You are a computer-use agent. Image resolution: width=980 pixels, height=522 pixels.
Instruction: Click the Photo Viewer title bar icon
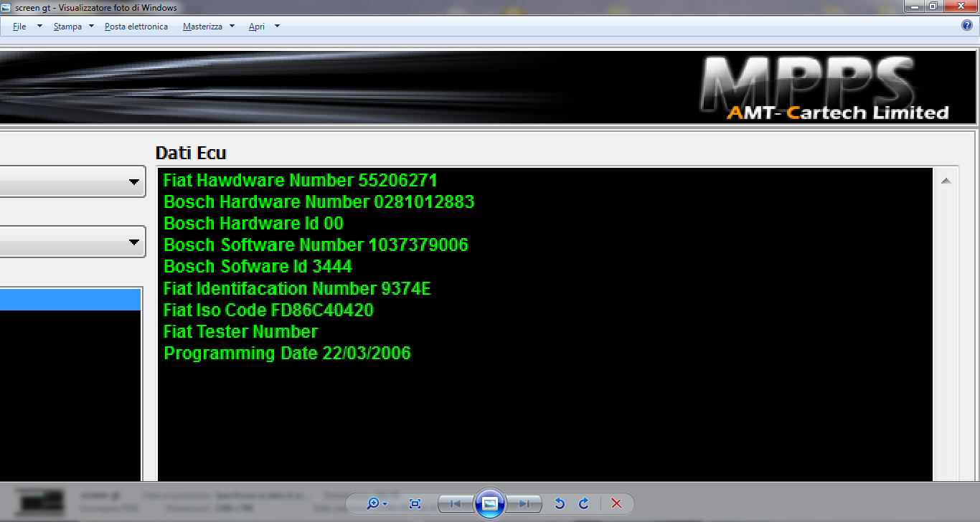(x=6, y=8)
